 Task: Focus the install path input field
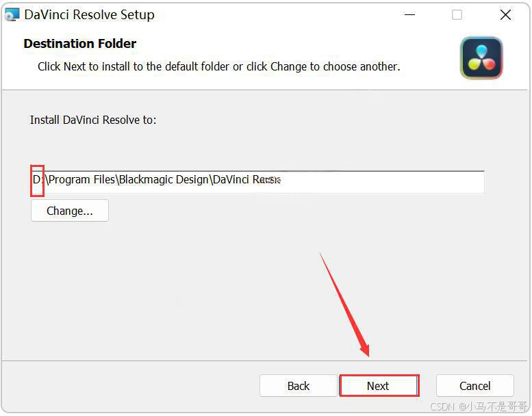(x=257, y=182)
